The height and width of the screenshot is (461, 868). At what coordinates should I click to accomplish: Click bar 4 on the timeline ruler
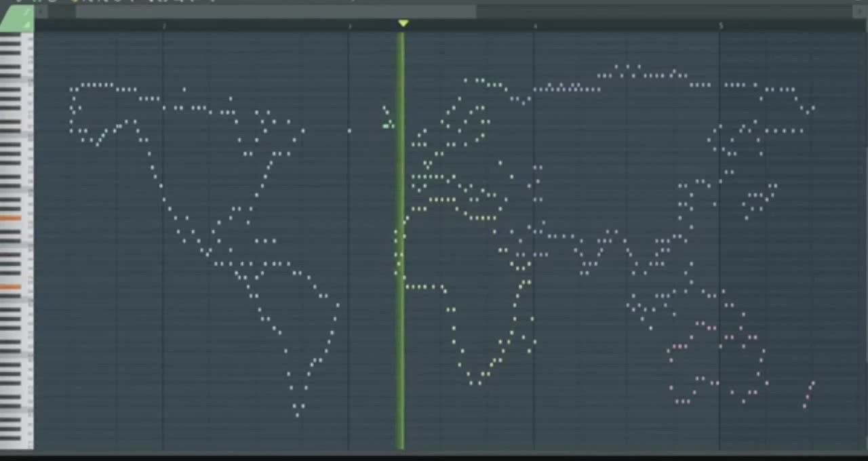pyautogui.click(x=535, y=26)
